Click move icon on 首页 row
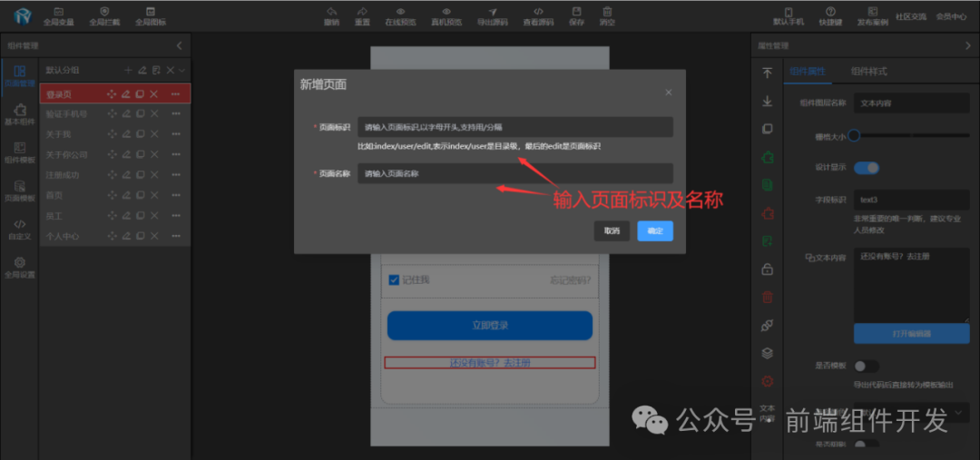 [x=112, y=195]
